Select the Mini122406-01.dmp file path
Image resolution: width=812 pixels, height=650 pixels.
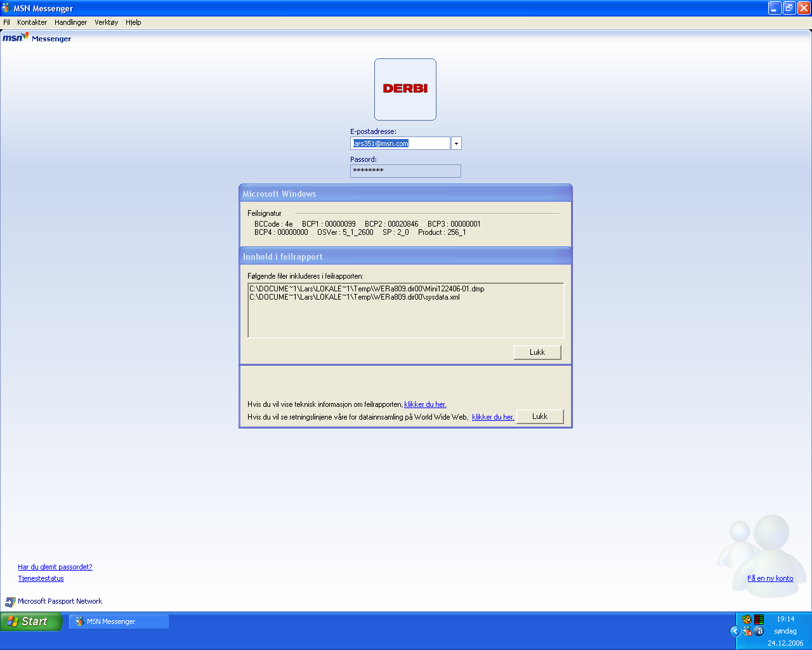[367, 289]
